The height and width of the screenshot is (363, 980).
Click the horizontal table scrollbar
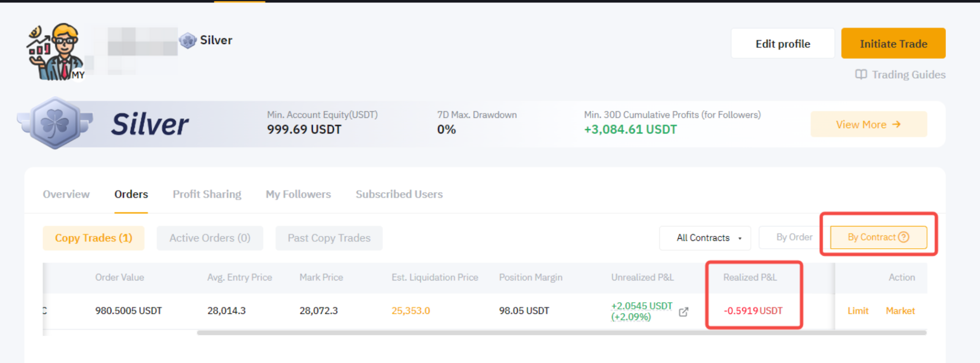(562, 333)
